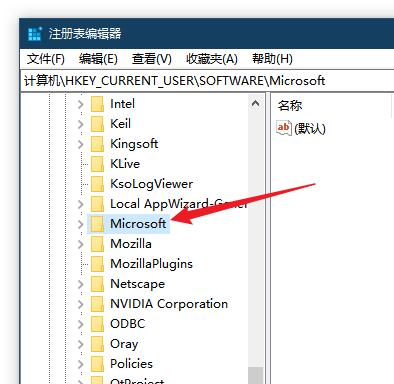Click the KsoLogViewer folder icon

(97, 184)
